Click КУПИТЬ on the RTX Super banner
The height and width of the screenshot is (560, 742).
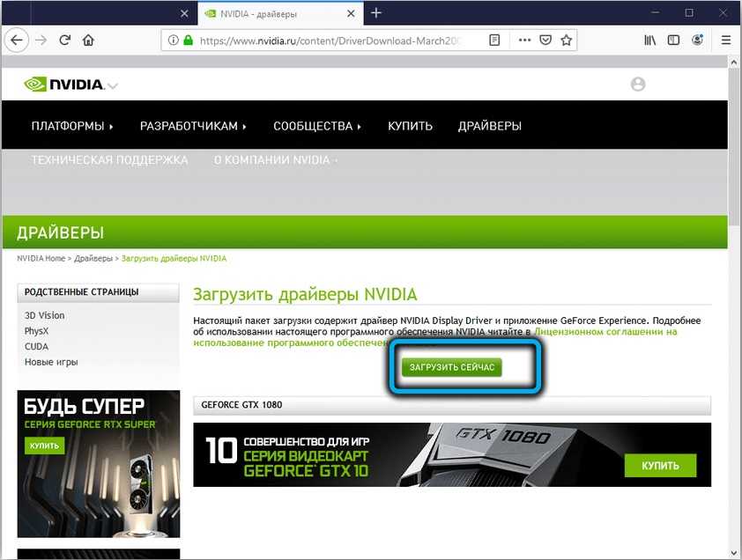(x=44, y=446)
